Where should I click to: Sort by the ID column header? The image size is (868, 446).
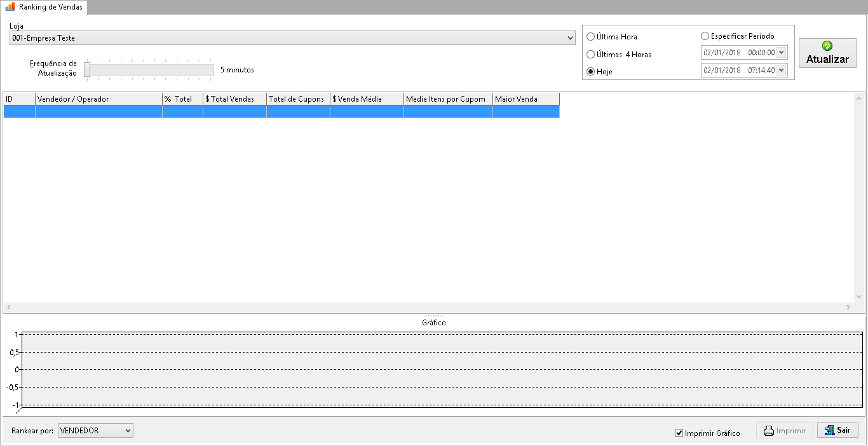click(x=19, y=99)
